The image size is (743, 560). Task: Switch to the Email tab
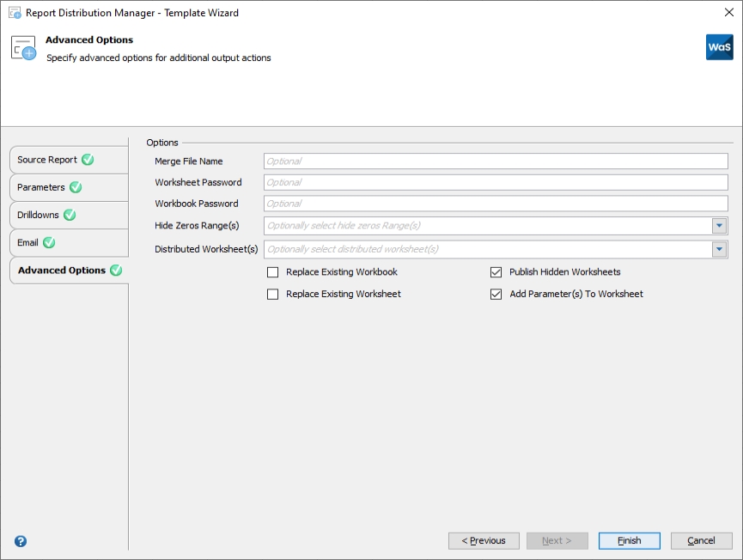pyautogui.click(x=34, y=242)
